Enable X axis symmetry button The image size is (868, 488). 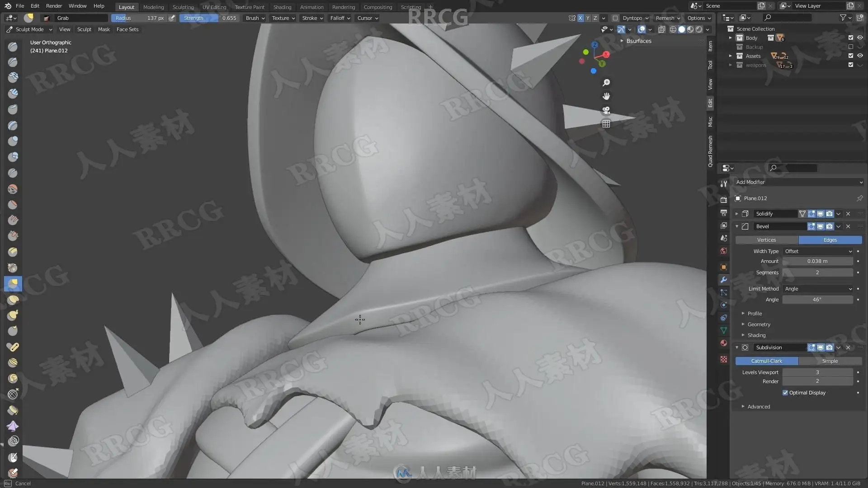click(x=580, y=18)
